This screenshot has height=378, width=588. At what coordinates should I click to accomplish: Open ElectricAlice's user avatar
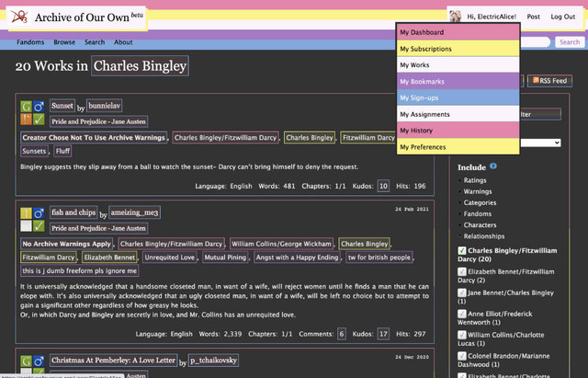[x=456, y=17]
